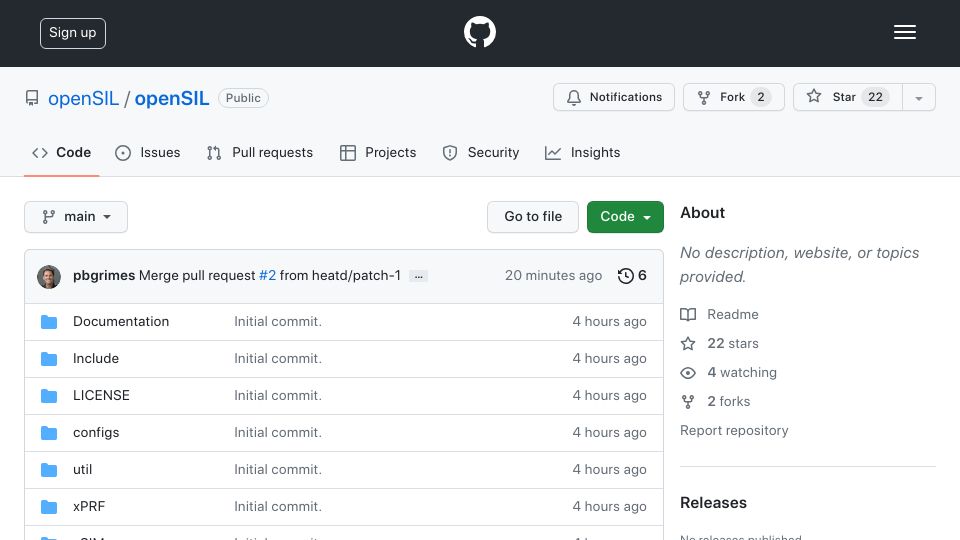Click the Fork button
The image size is (960, 540).
pyautogui.click(x=733, y=97)
